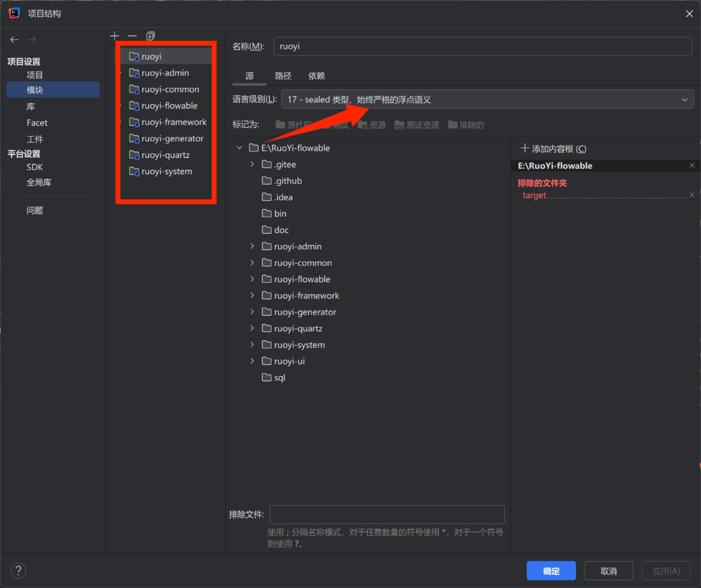
Task: Go forward with the right arrow
Action: tap(32, 40)
